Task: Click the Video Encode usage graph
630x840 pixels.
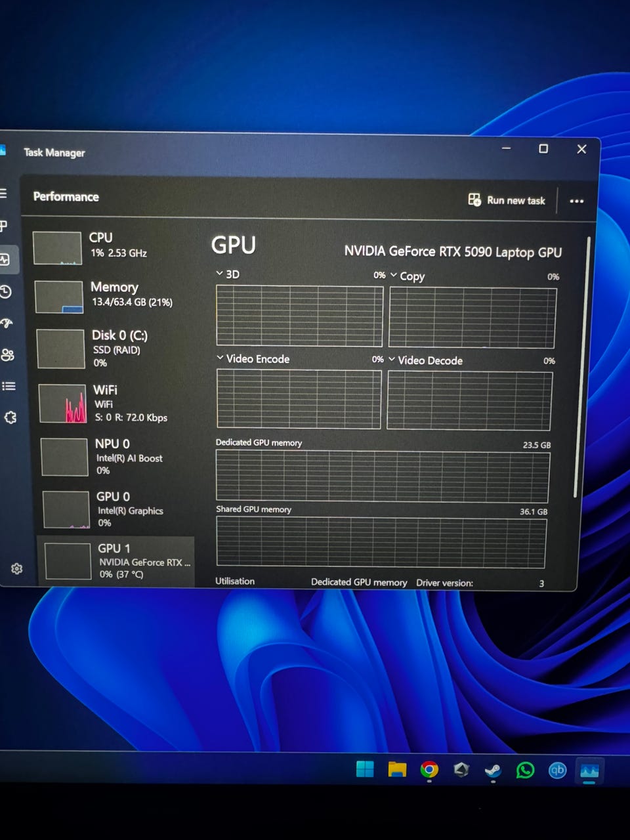Action: 299,399
